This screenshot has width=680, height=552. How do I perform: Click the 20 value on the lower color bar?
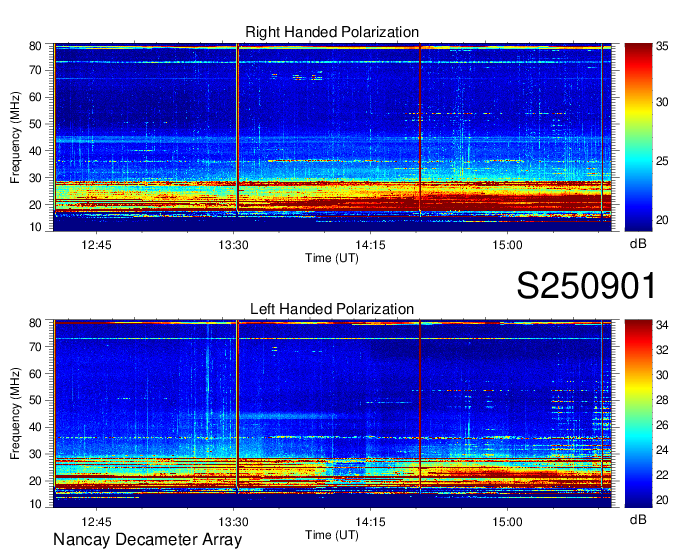pyautogui.click(x=662, y=500)
